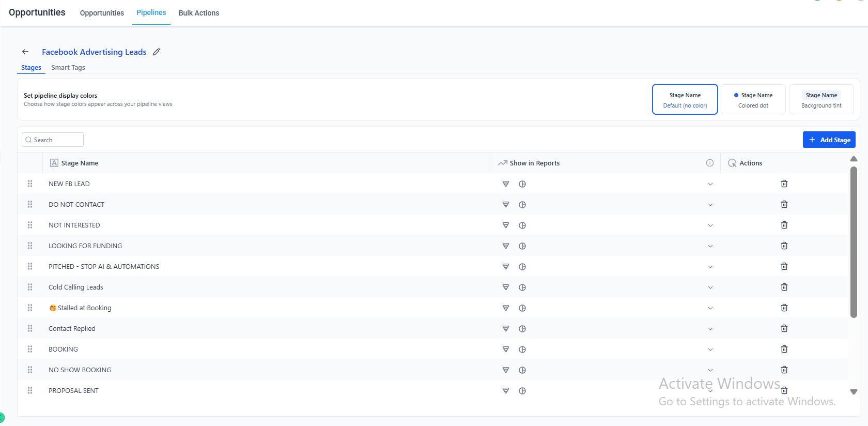868x426 pixels.
Task: Go back using the left arrow
Action: (x=25, y=52)
